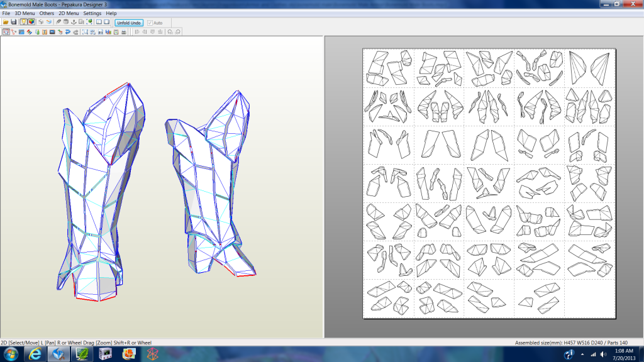Screen dimensions: 644x362
Task: Toggle the light bulb lighting button
Action: [x=23, y=22]
